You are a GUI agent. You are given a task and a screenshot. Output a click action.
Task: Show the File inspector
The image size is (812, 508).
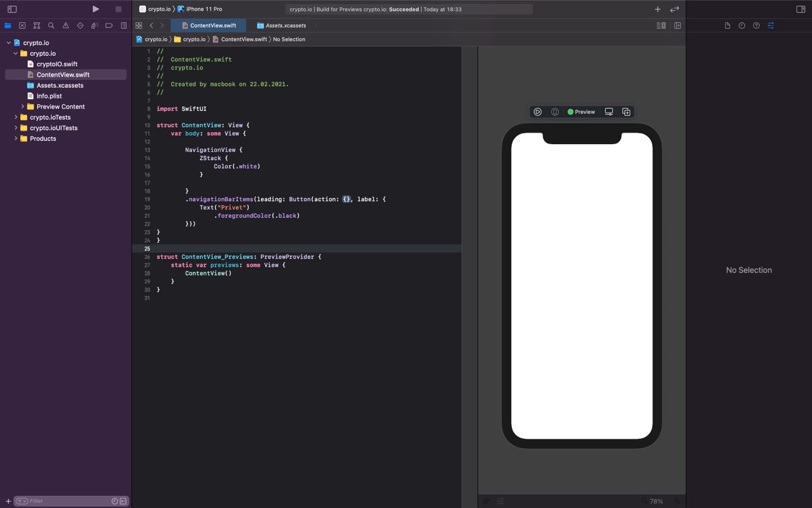point(728,25)
